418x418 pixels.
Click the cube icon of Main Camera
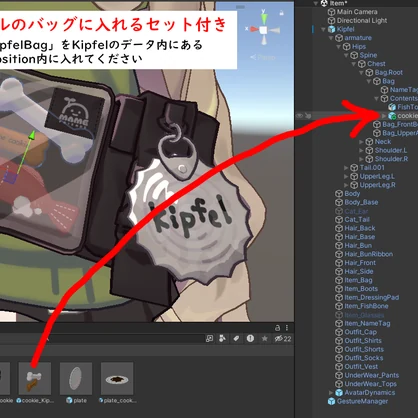[331, 12]
